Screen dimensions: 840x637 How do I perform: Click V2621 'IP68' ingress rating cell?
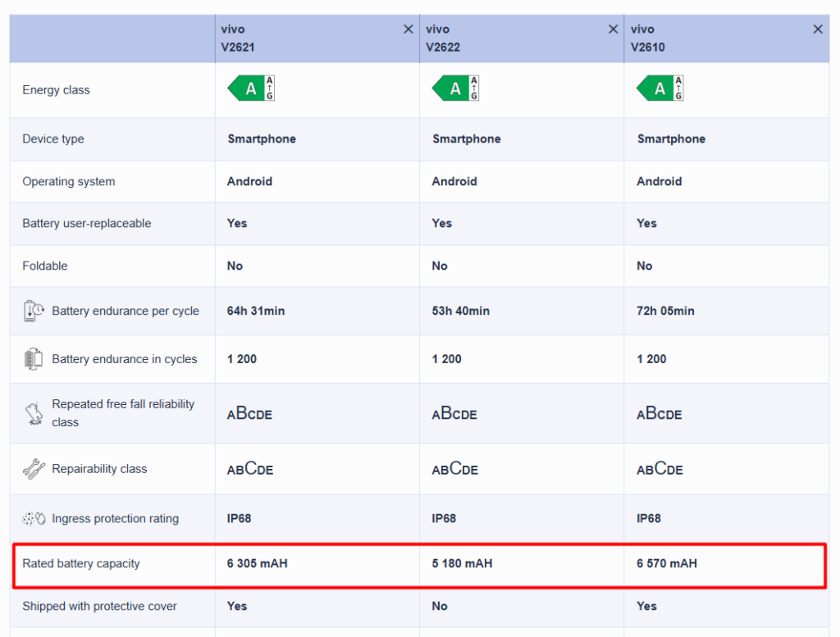[239, 519]
